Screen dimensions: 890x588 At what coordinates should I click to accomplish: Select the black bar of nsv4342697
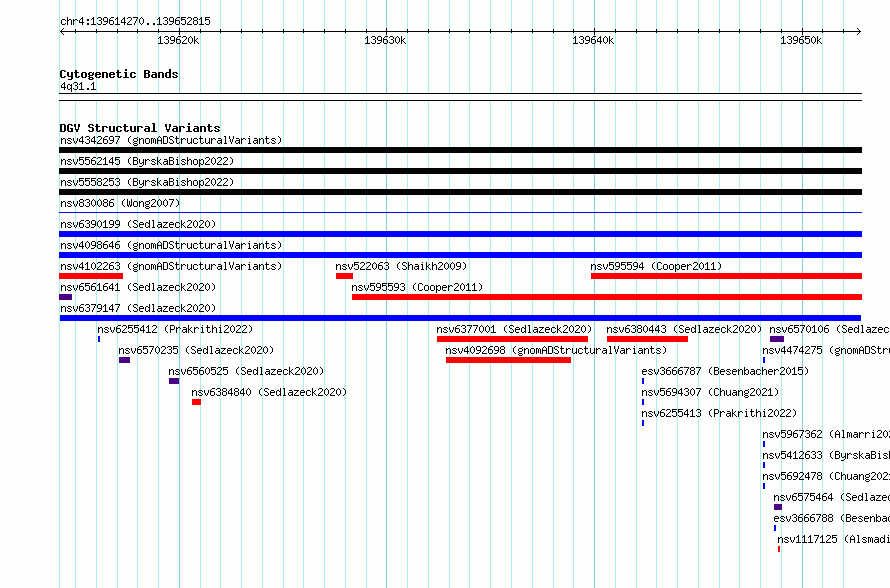[x=460, y=150]
